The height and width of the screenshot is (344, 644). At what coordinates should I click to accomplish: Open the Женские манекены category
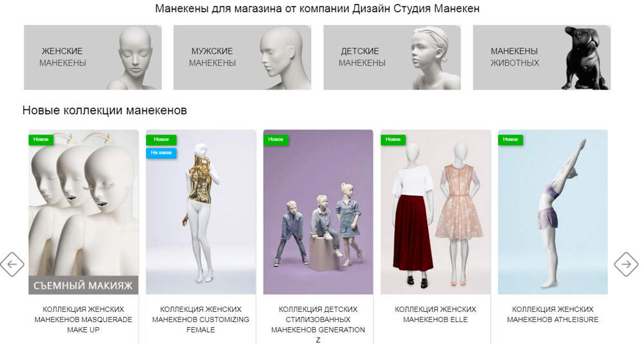(x=93, y=57)
